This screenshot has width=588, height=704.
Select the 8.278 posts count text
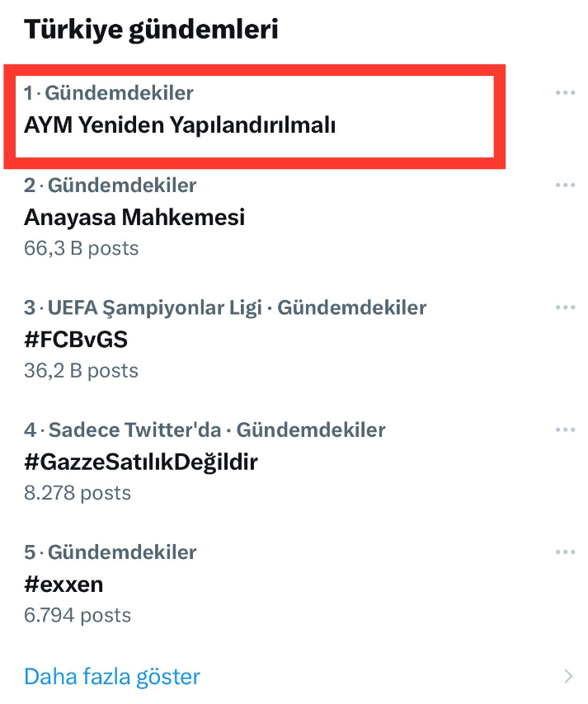pyautogui.click(x=78, y=493)
